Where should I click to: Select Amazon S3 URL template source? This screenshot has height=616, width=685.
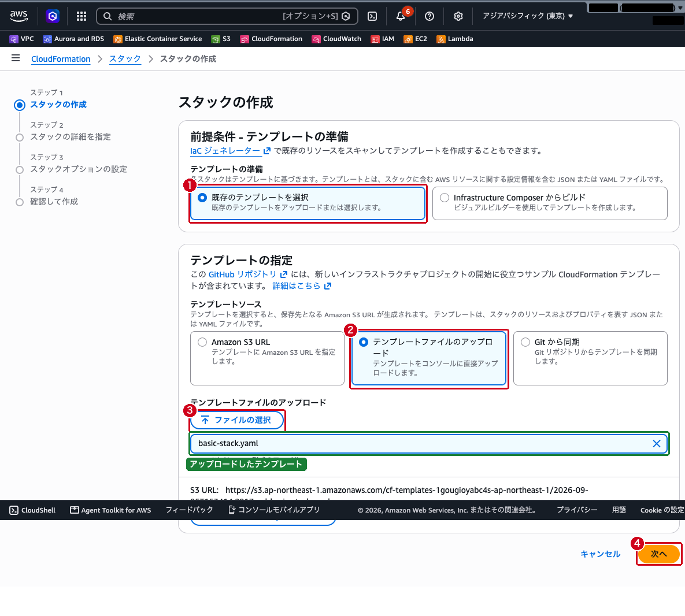pos(268,358)
